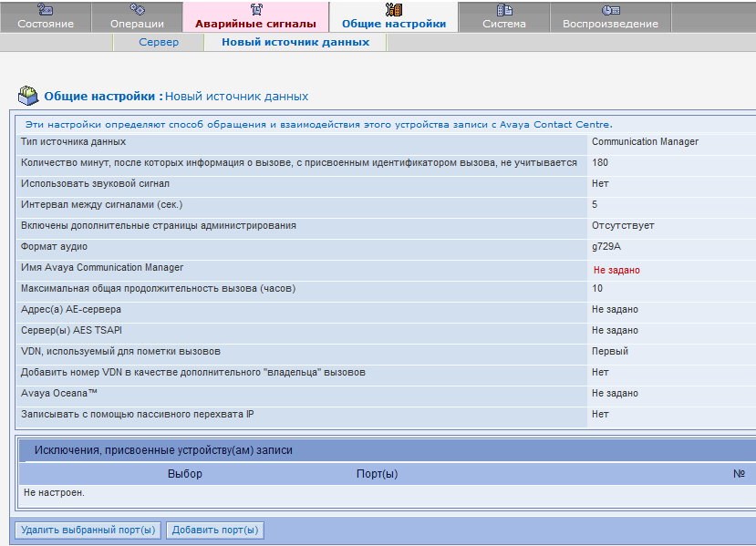The height and width of the screenshot is (546, 756).
Task: Click the Операции gears icon
Action: pos(137,9)
